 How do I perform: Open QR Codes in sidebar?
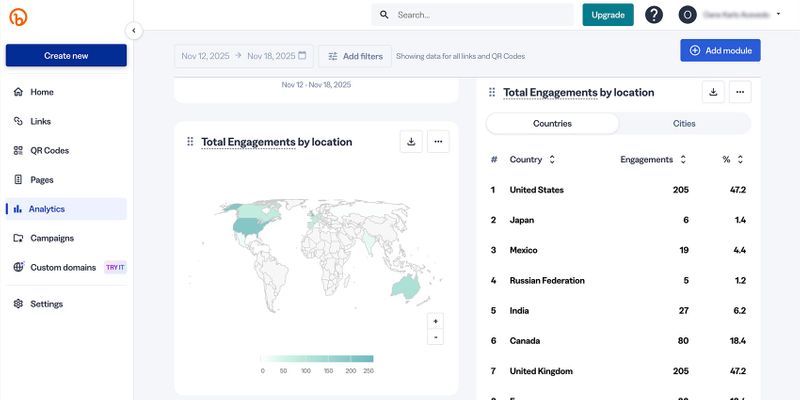click(49, 151)
